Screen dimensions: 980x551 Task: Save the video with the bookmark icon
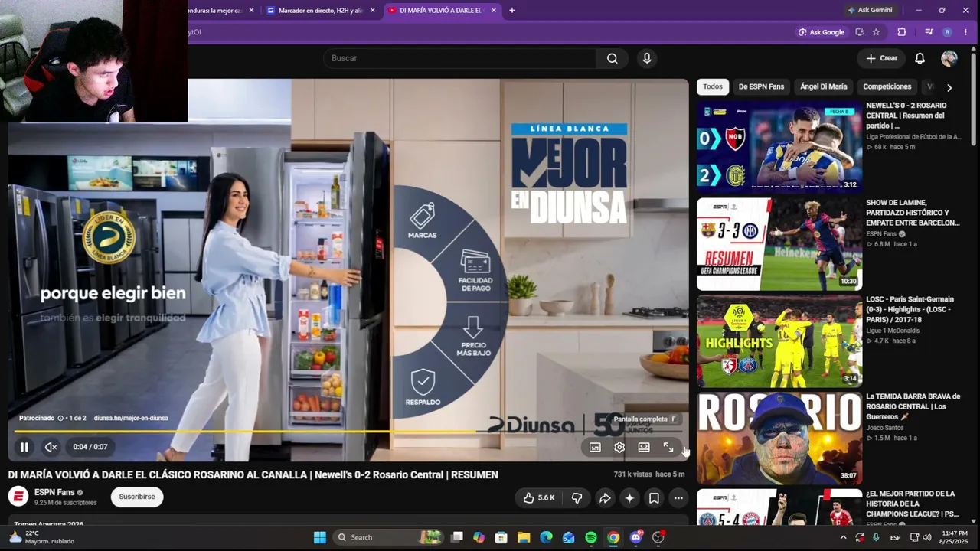(x=654, y=498)
